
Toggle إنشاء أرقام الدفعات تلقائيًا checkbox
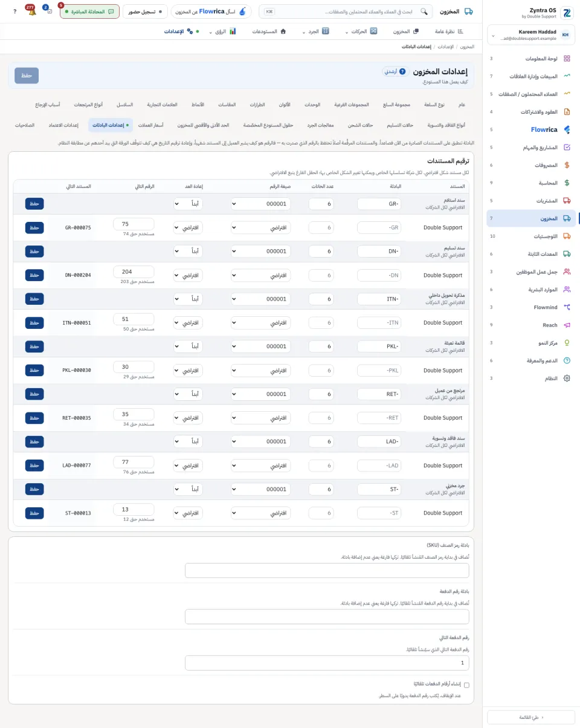(466, 685)
